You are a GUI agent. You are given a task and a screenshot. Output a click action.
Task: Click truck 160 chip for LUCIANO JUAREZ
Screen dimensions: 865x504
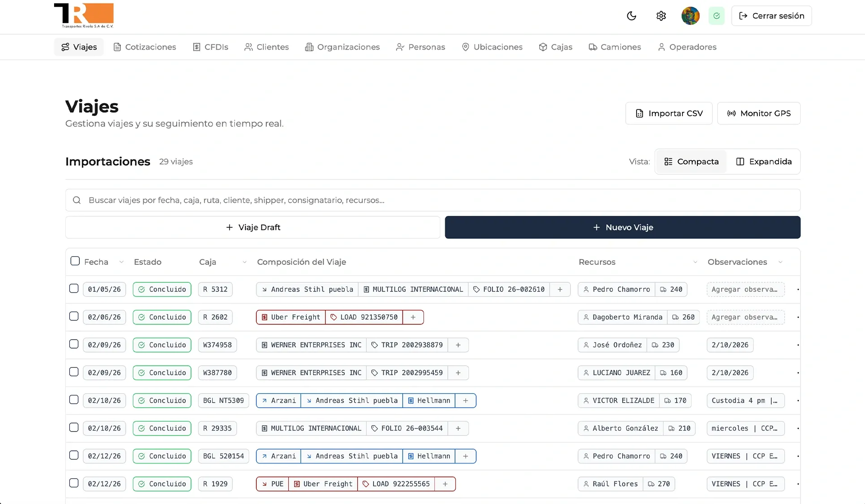671,373
